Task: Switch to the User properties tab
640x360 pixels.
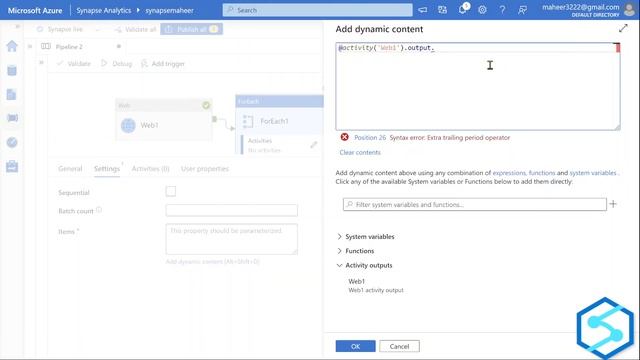Action: (x=204, y=169)
